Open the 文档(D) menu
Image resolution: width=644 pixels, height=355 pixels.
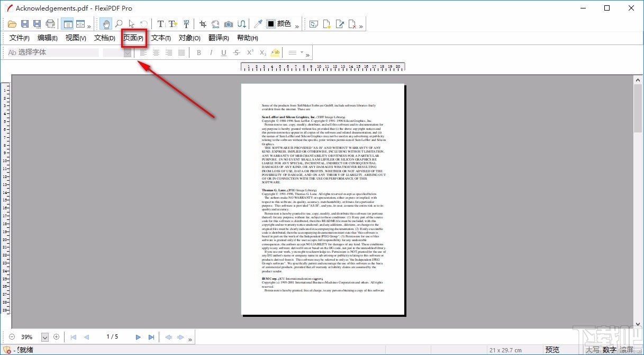105,38
